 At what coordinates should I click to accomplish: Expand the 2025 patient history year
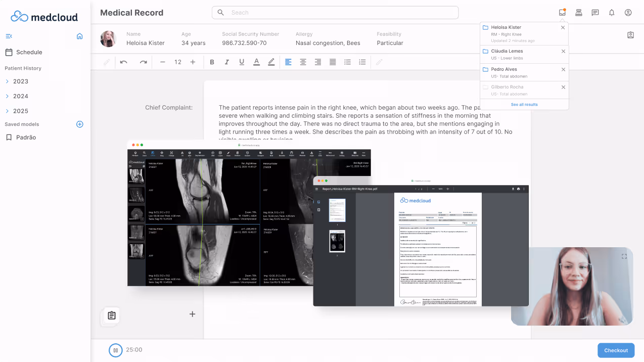[x=20, y=111]
